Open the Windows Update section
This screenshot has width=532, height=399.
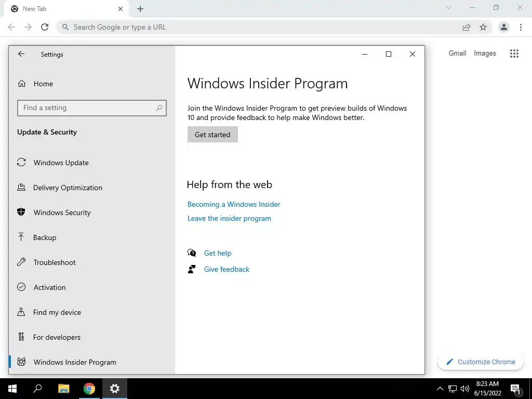61,163
